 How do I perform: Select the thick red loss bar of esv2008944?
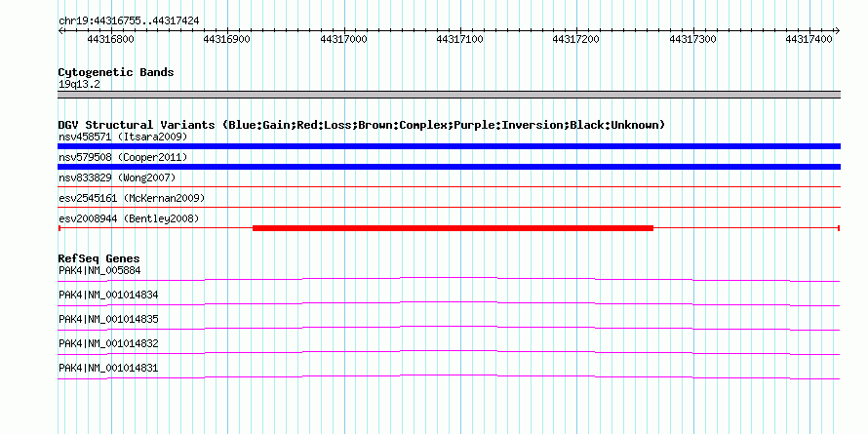coord(453,228)
